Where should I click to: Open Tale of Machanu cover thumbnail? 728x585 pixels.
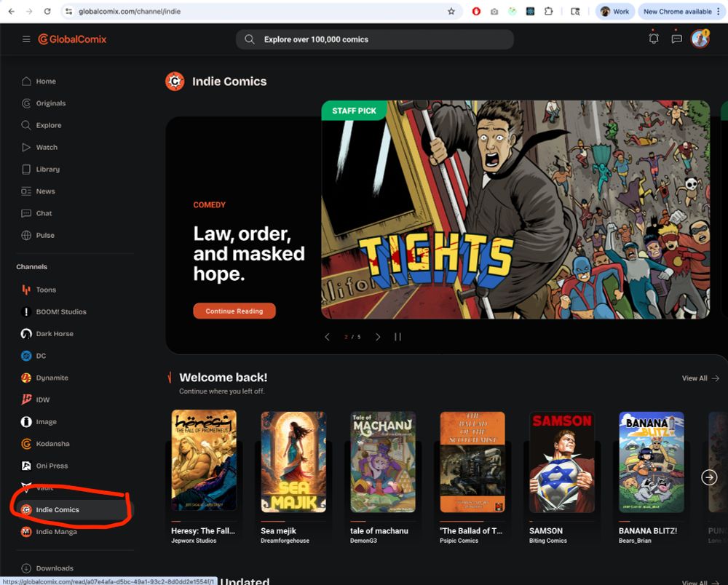tap(383, 461)
